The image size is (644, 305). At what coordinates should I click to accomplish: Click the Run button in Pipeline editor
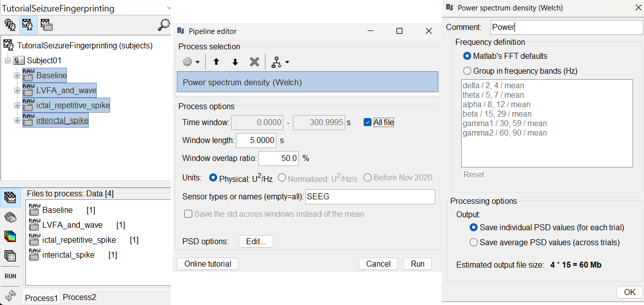tap(417, 264)
